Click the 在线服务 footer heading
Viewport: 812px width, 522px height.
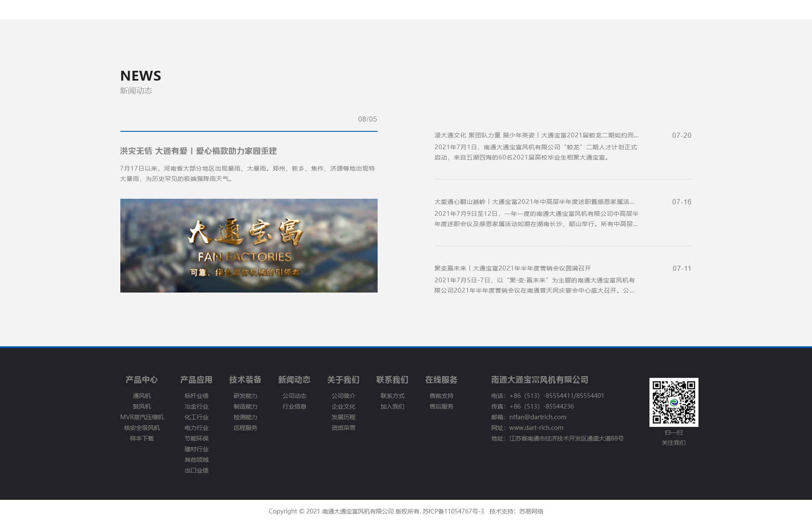[x=442, y=380]
